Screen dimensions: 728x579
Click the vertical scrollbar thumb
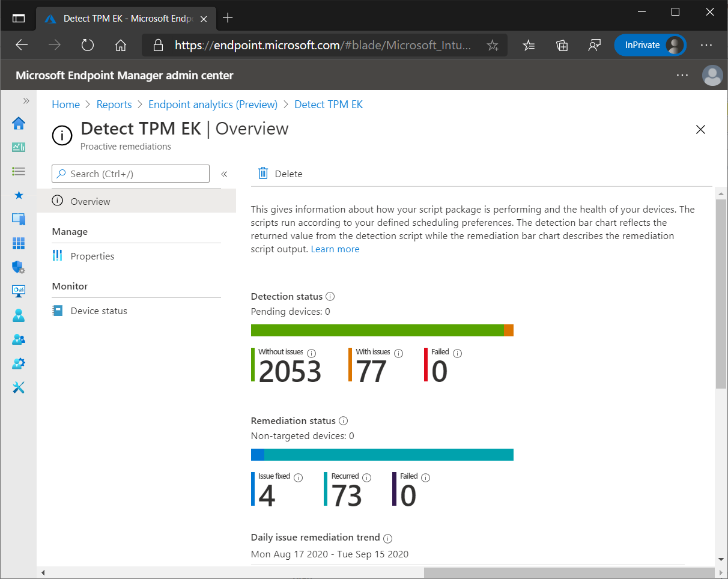coord(721,294)
